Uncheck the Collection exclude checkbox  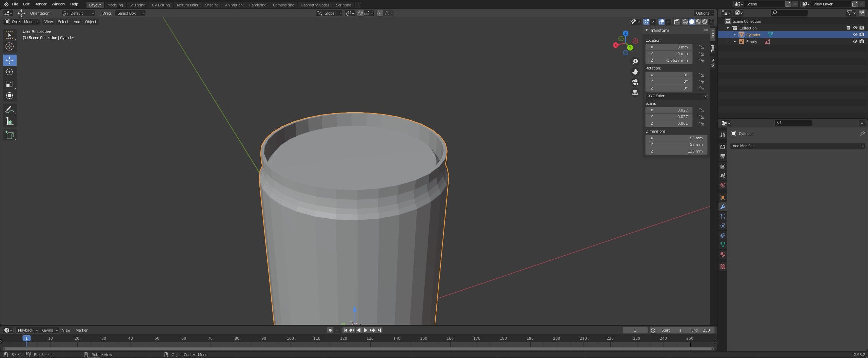coord(848,28)
